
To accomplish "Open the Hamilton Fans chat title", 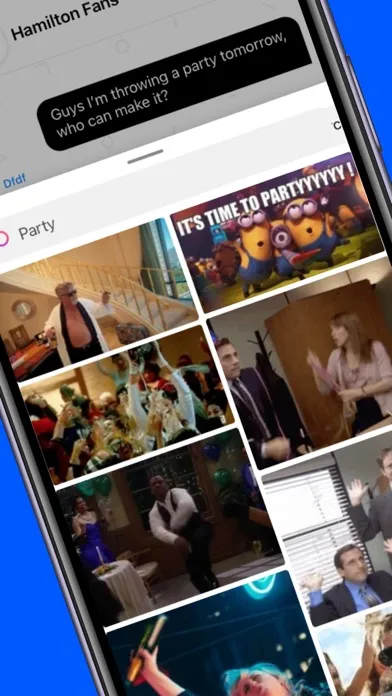I will click(x=64, y=19).
